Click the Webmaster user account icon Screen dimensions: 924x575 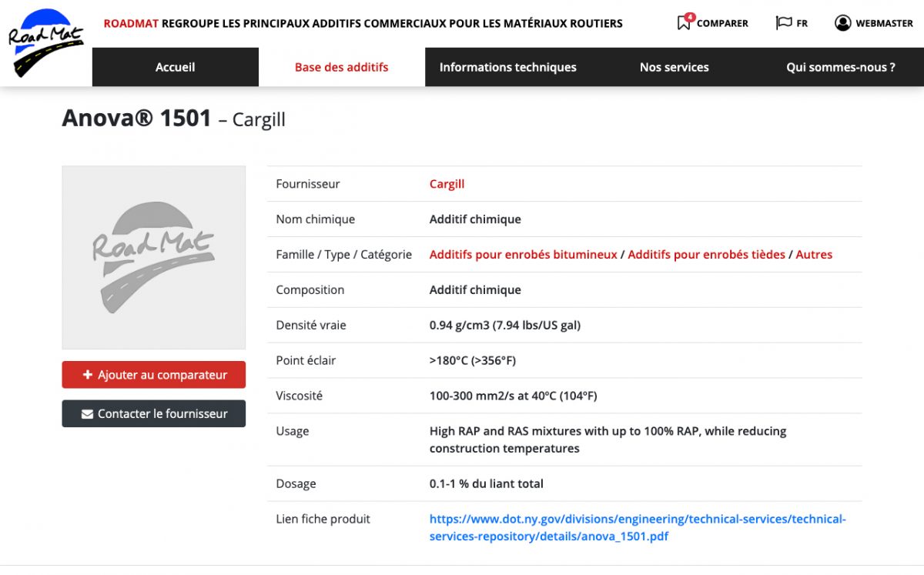842,23
